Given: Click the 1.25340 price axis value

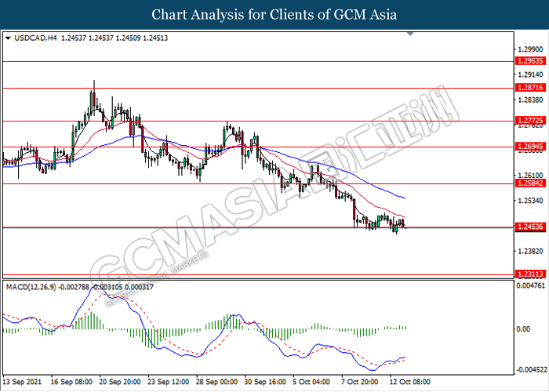Looking at the screenshot, I should coord(530,201).
